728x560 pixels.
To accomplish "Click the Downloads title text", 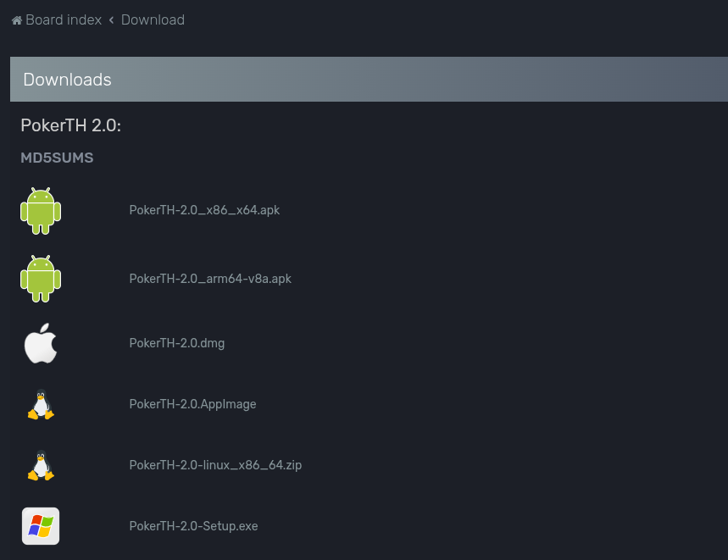I will 67,80.
